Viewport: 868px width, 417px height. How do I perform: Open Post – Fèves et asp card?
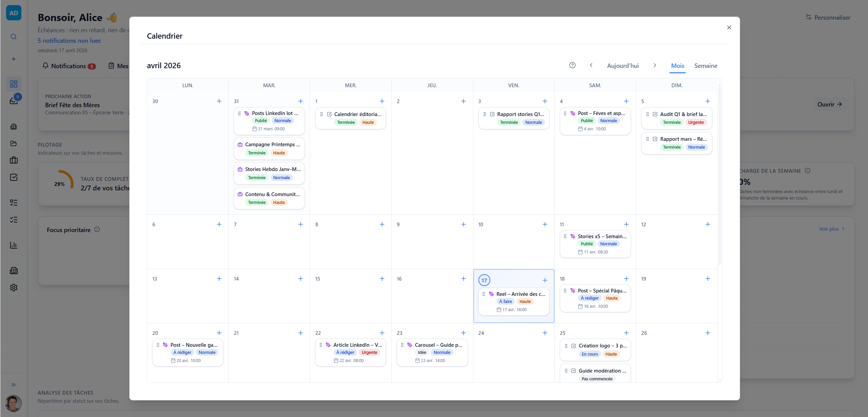[595, 121]
